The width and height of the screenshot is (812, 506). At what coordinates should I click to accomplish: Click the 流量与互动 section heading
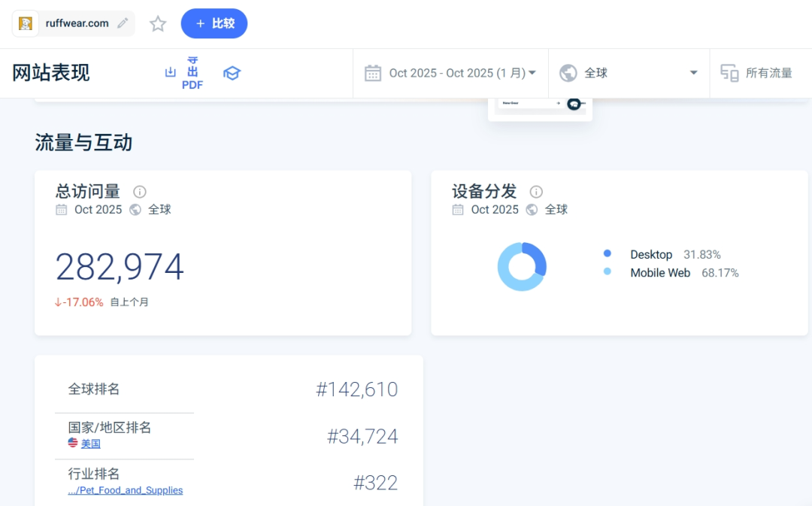click(x=83, y=142)
